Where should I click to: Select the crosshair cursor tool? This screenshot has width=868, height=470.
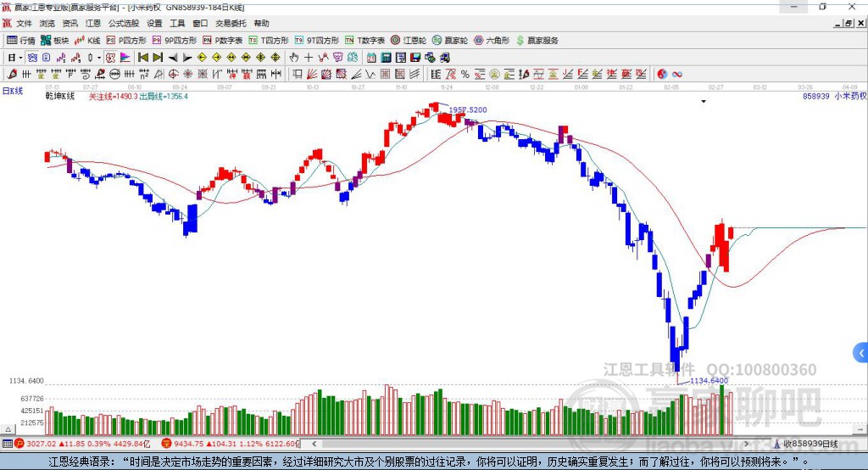(x=309, y=58)
